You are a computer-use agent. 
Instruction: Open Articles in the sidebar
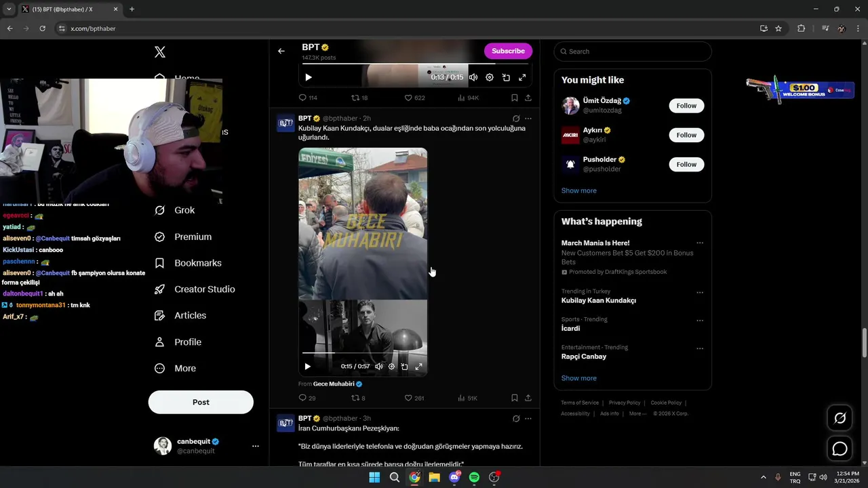tap(180, 315)
